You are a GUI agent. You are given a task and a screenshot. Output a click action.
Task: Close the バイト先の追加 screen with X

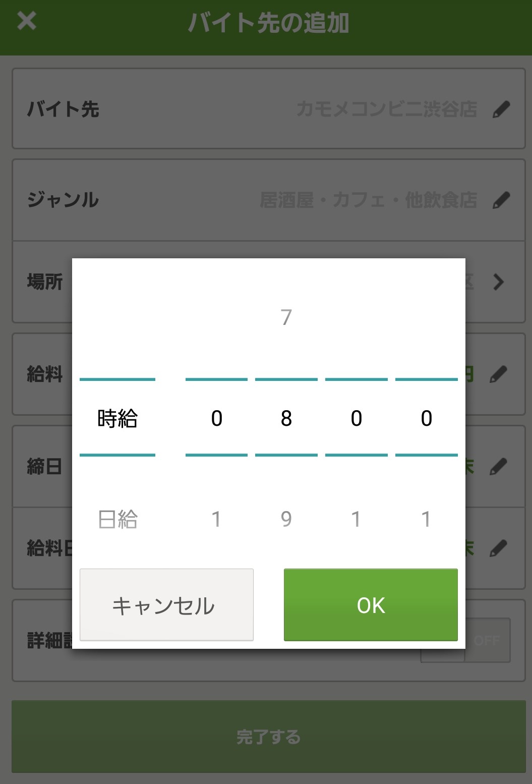pos(26,21)
